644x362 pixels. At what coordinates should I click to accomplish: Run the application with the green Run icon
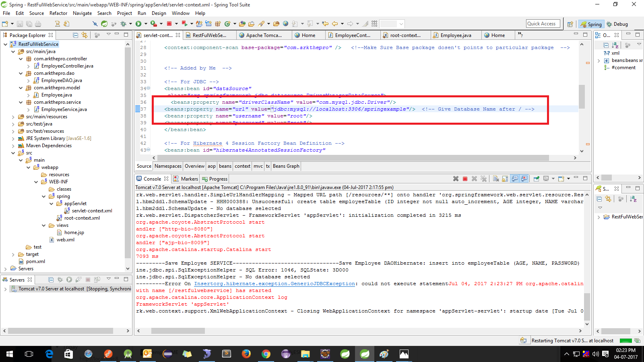138,24
